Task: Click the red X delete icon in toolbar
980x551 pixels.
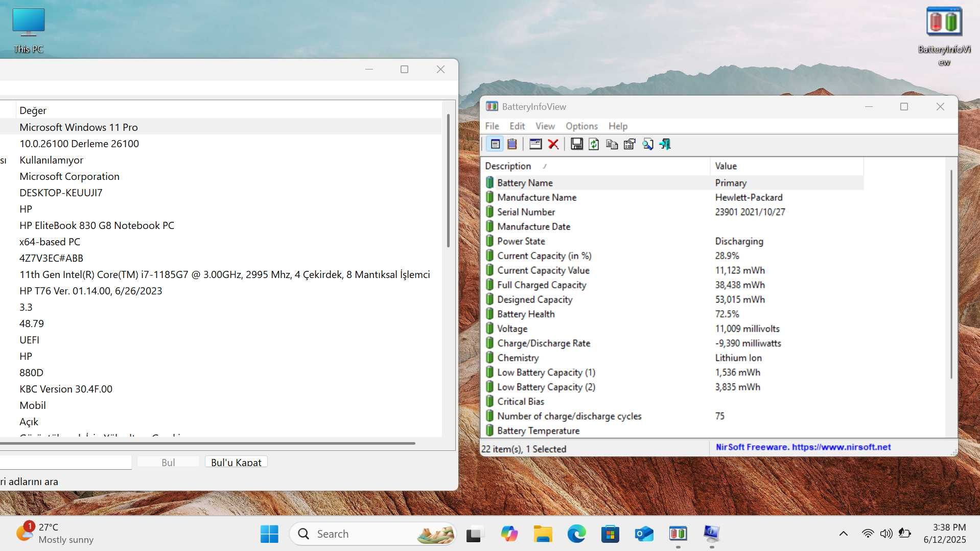Action: pos(553,144)
